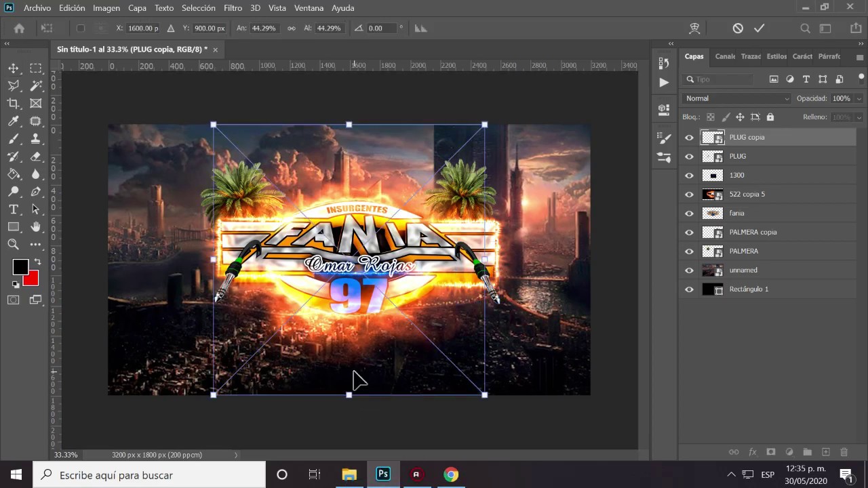Select the Brush tool
The width and height of the screenshot is (868, 488).
[x=14, y=139]
